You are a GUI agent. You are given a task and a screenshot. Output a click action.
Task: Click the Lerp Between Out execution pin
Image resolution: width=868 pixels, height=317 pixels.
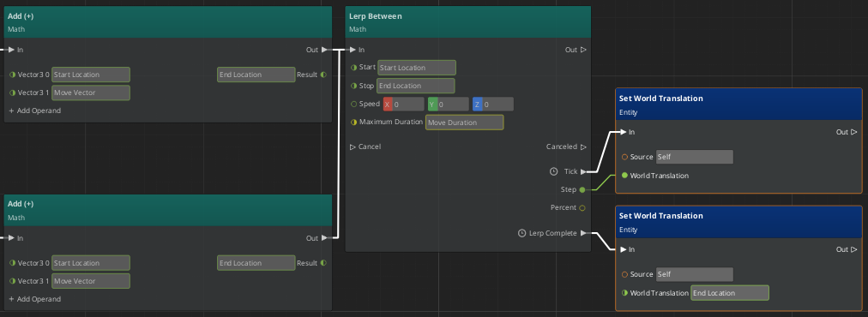tap(583, 50)
